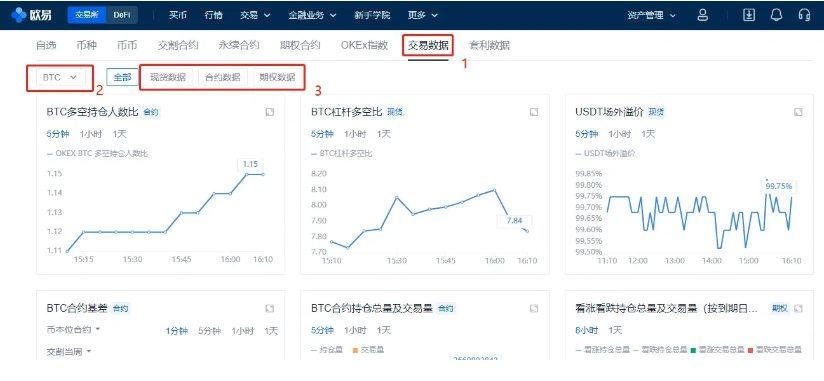
Task: Select 合约数据 filter
Action: click(223, 77)
